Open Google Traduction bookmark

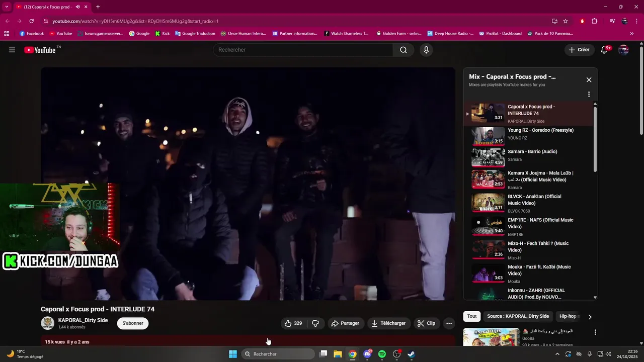point(195,34)
